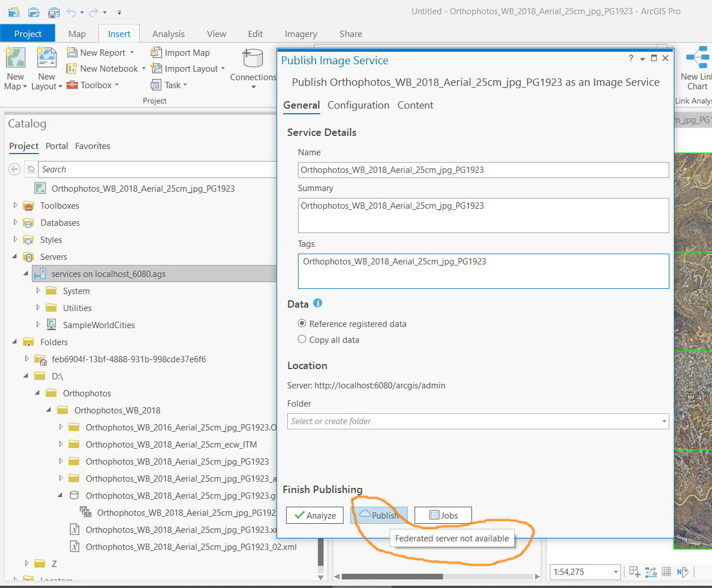
Task: Switch to the View ribbon tab
Action: coord(216,34)
